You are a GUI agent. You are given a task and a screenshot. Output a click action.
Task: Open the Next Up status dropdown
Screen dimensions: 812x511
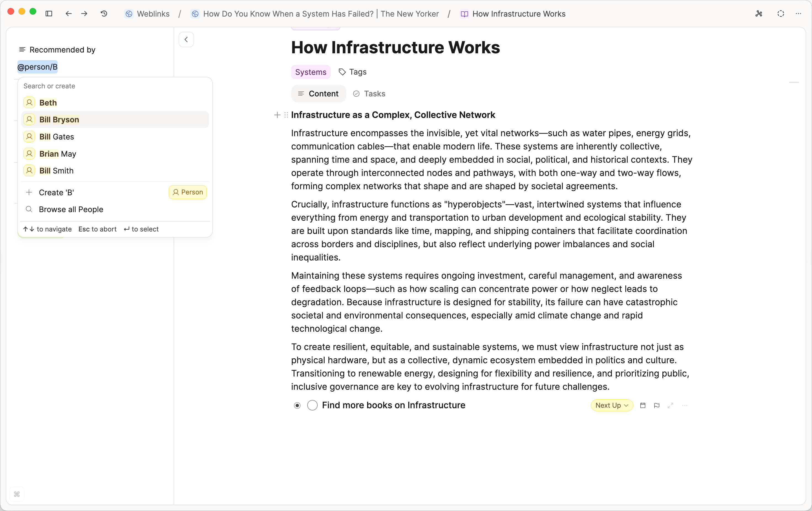click(611, 405)
